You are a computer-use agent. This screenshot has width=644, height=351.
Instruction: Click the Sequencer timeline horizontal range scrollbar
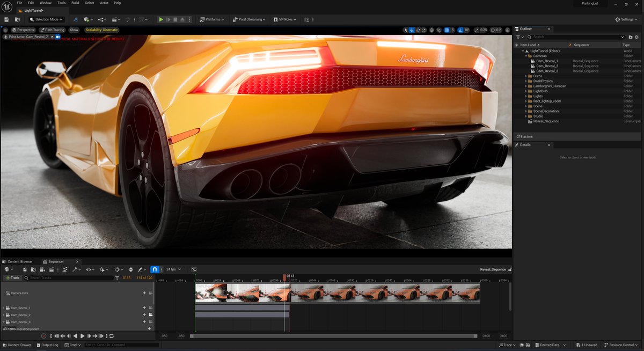tap(333, 336)
